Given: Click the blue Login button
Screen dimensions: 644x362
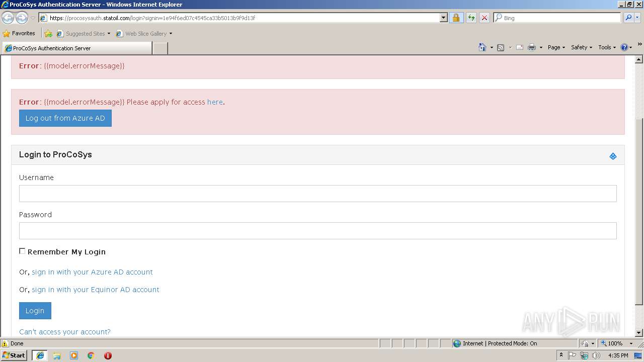Looking at the screenshot, I should coord(35,311).
